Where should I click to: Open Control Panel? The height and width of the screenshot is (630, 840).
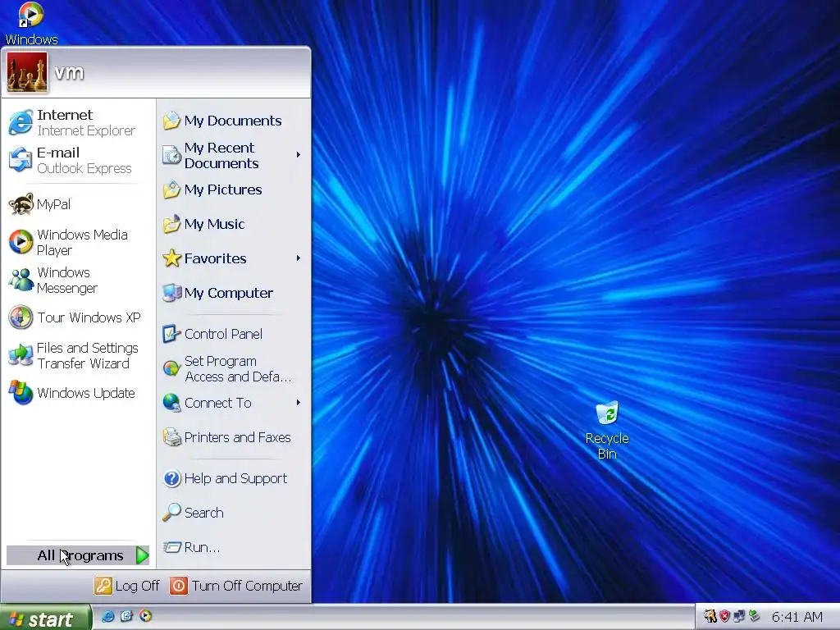[x=232, y=334]
